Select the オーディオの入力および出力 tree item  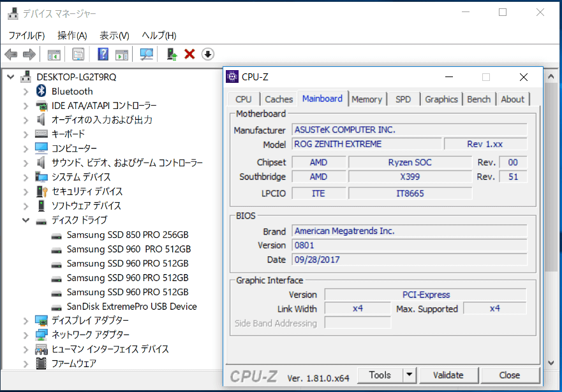tap(102, 120)
